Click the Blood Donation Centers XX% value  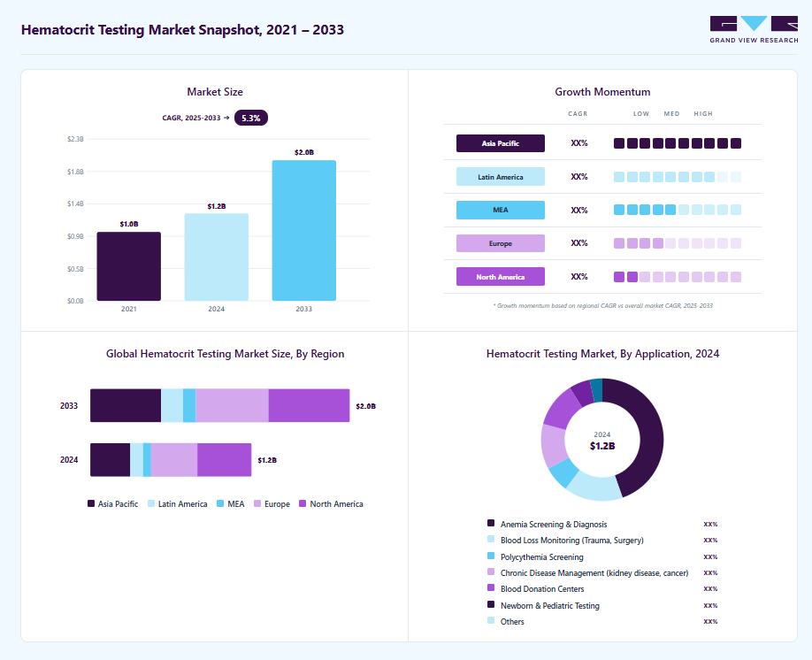[x=710, y=589]
